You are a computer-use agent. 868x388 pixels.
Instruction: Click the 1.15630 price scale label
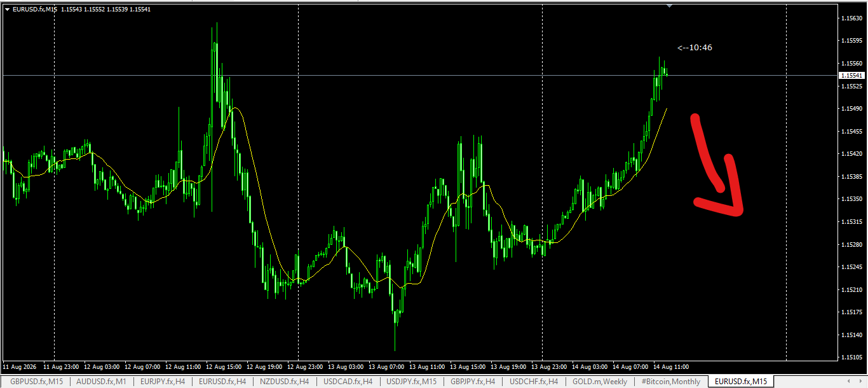click(x=851, y=18)
